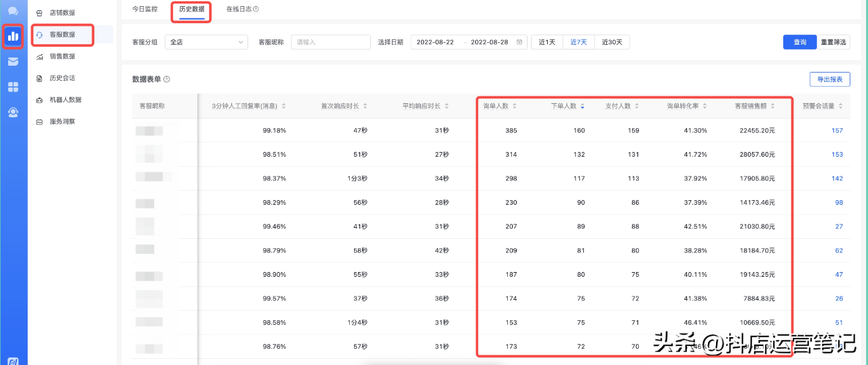Focus the 客服昵称 input field
868x365 pixels.
coord(331,42)
